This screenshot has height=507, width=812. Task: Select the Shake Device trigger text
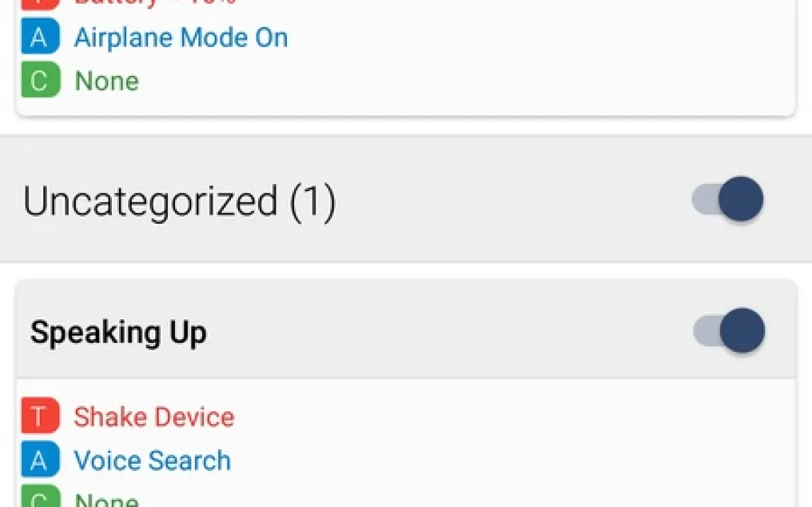coord(154,416)
